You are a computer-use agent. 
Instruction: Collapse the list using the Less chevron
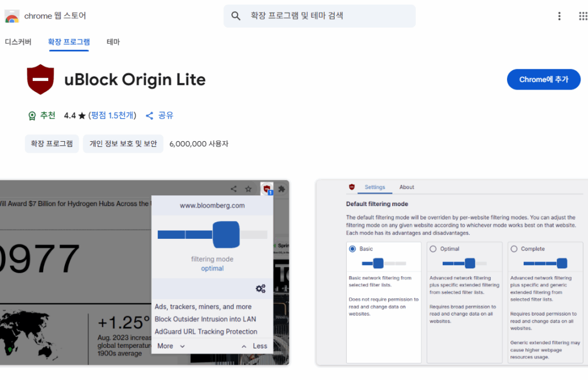(x=243, y=346)
